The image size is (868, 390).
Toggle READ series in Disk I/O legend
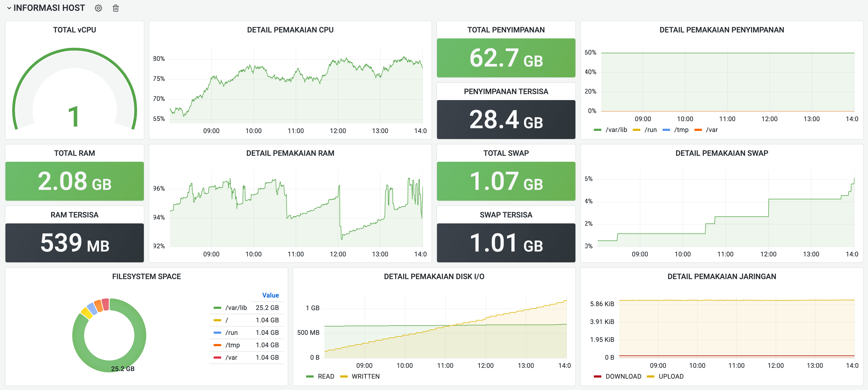point(326,376)
